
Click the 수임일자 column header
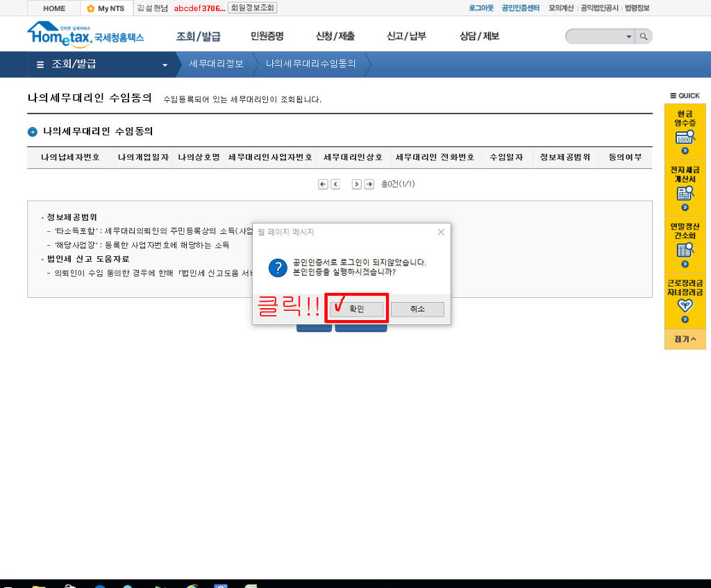point(506,158)
